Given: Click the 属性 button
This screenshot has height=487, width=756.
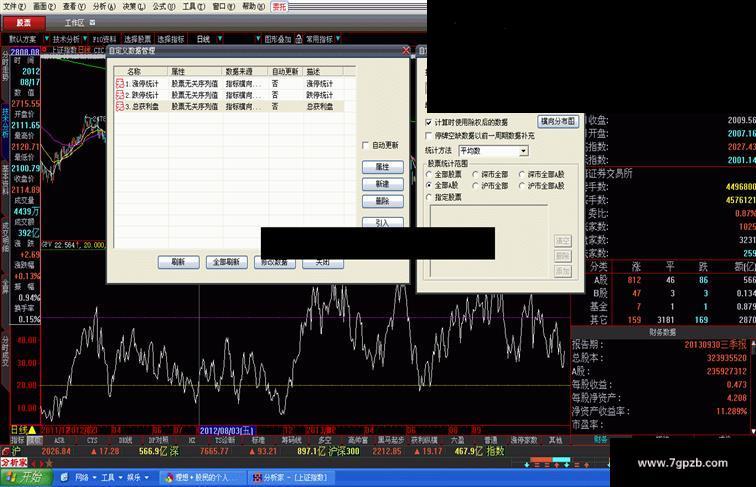Looking at the screenshot, I should (x=382, y=167).
